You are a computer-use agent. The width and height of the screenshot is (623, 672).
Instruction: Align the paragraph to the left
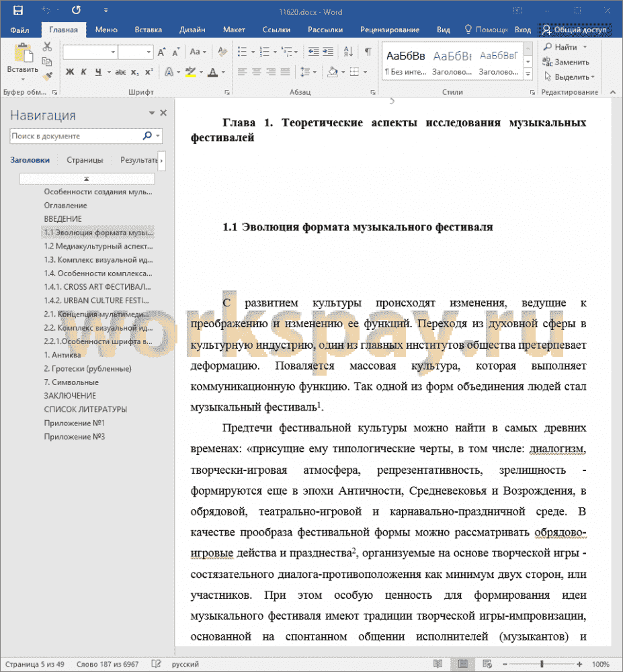coord(242,72)
